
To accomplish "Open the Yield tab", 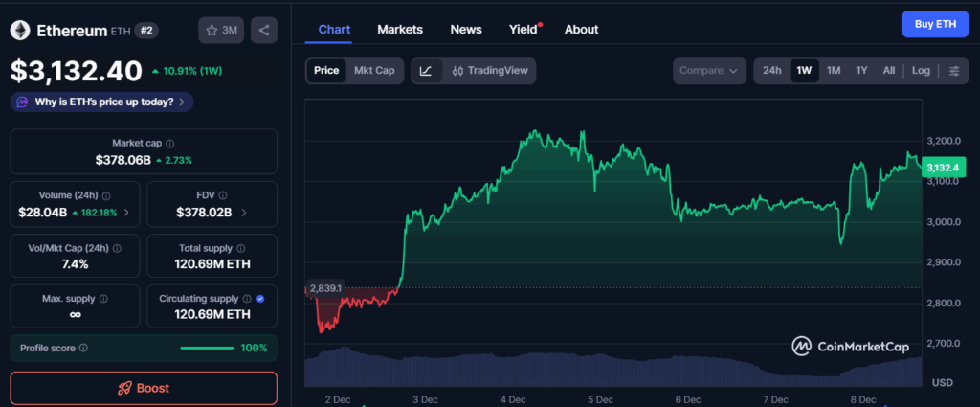I will click(523, 30).
